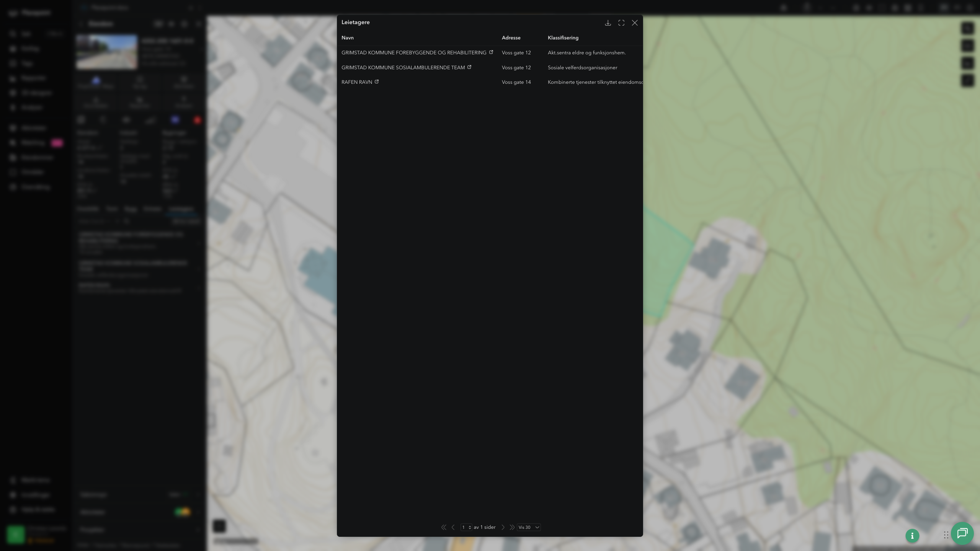Click the page number stepper field
Screen dimensions: 980x551
466,527
